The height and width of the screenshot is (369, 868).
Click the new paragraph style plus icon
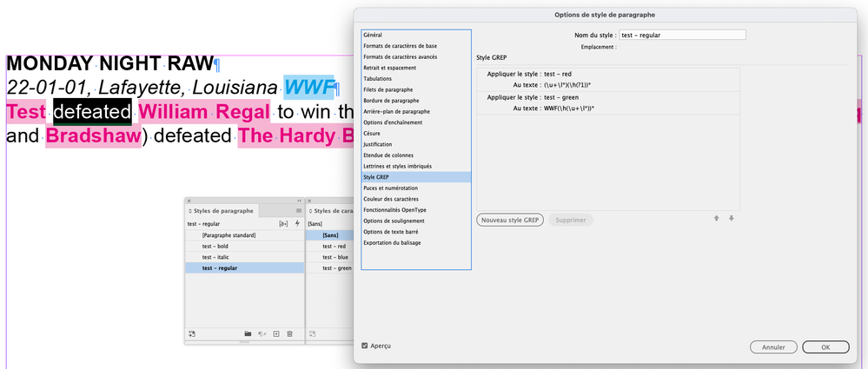pos(275,333)
